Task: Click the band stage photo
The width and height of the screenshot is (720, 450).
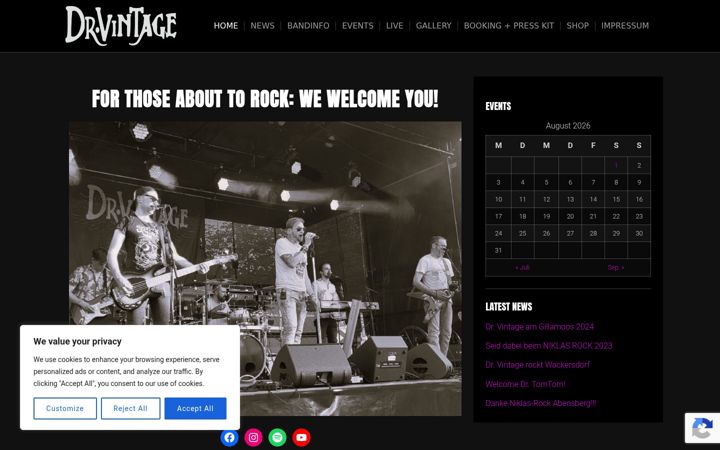Action: [265, 269]
